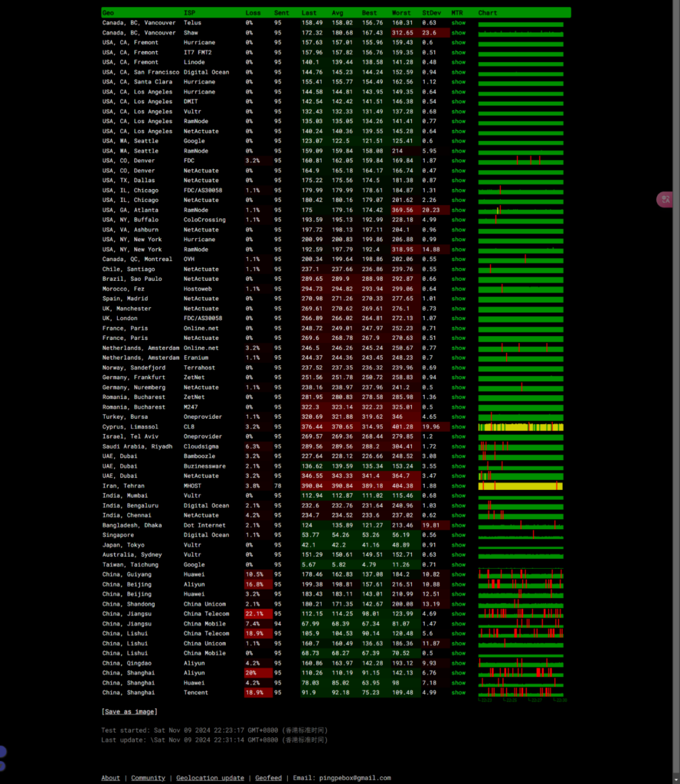Click the Cyprus Limassol yellow latency chart
680x784 pixels.
click(521, 427)
